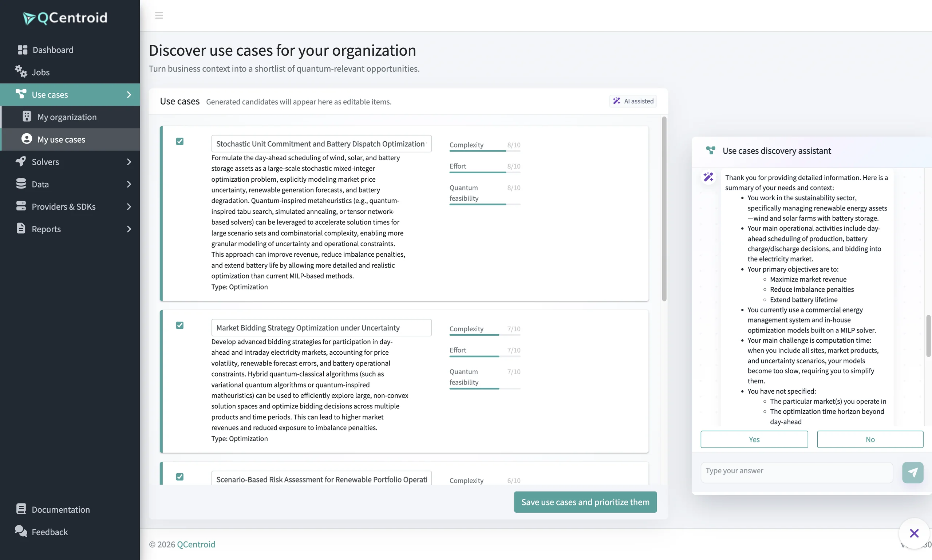Edit the Market Bidding Strategy title field
The height and width of the screenshot is (560, 932).
[x=321, y=328]
